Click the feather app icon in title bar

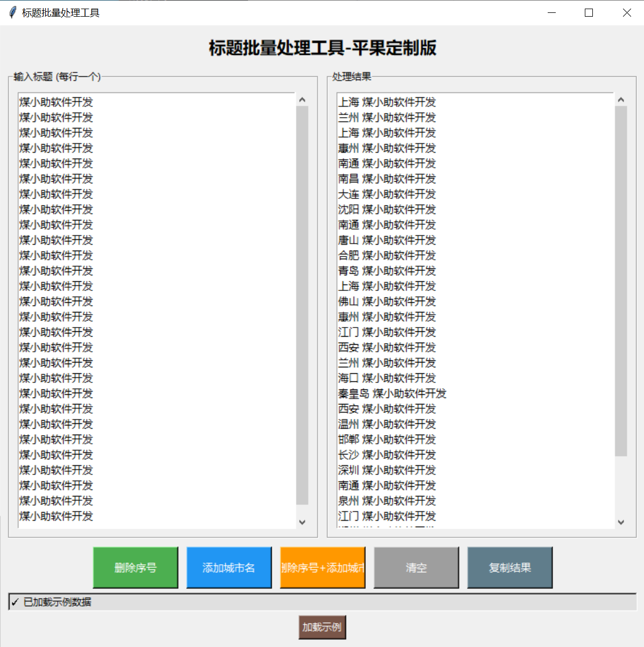pyautogui.click(x=12, y=12)
